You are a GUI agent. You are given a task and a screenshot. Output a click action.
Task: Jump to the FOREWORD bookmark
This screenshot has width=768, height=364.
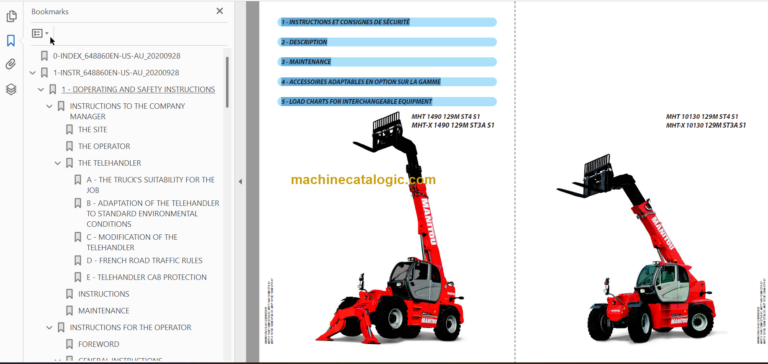click(x=98, y=344)
